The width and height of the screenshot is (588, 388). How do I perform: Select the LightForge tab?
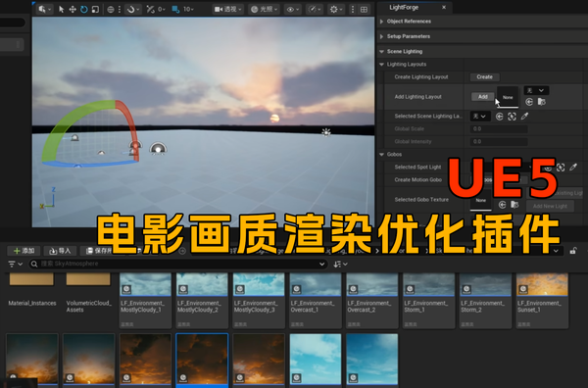404,7
